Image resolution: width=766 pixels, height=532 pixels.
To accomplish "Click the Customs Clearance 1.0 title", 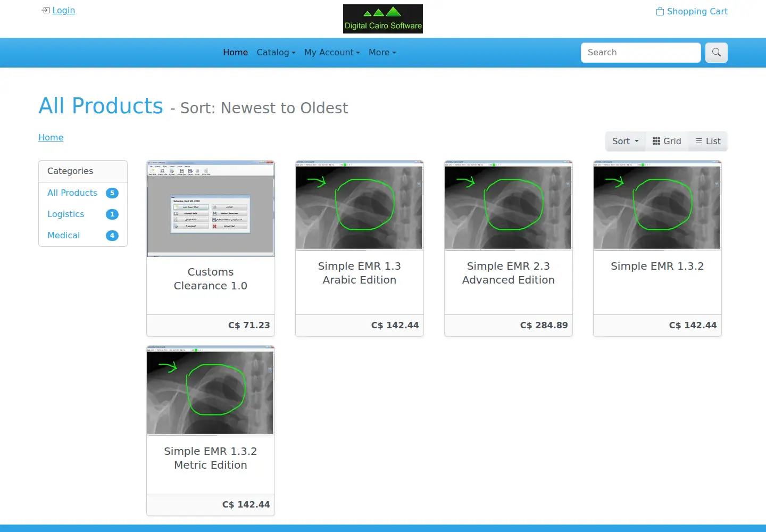I will point(211,279).
